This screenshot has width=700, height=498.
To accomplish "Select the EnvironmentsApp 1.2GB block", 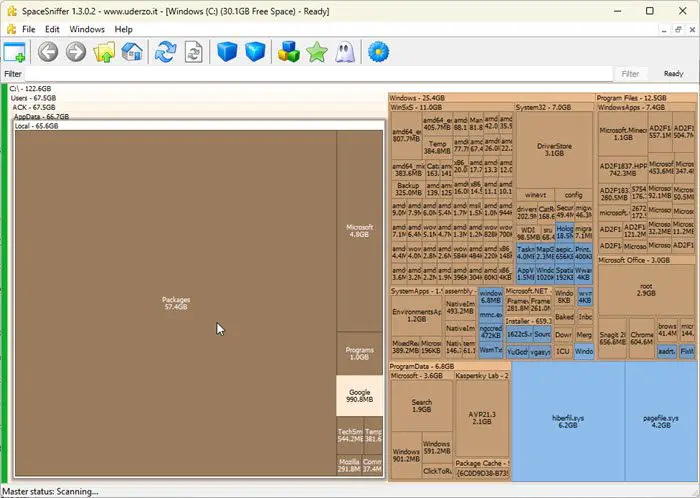I will point(417,315).
